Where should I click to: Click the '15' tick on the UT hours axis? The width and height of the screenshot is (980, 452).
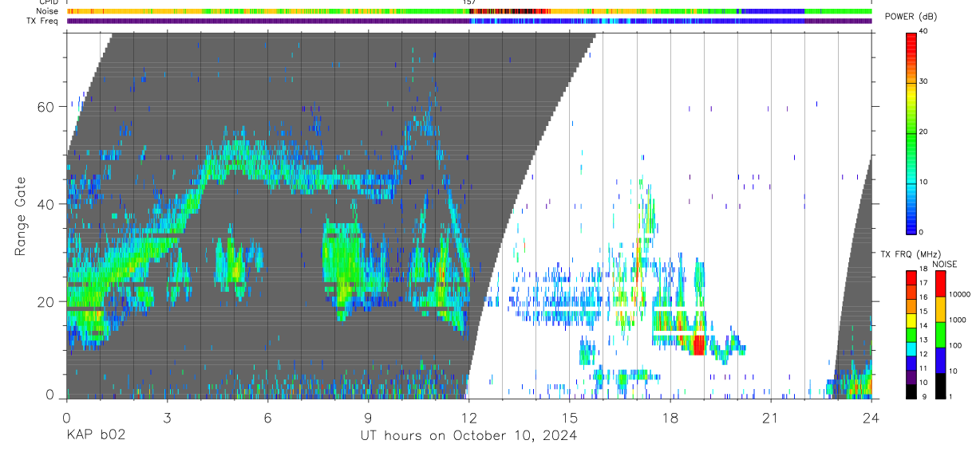(569, 417)
